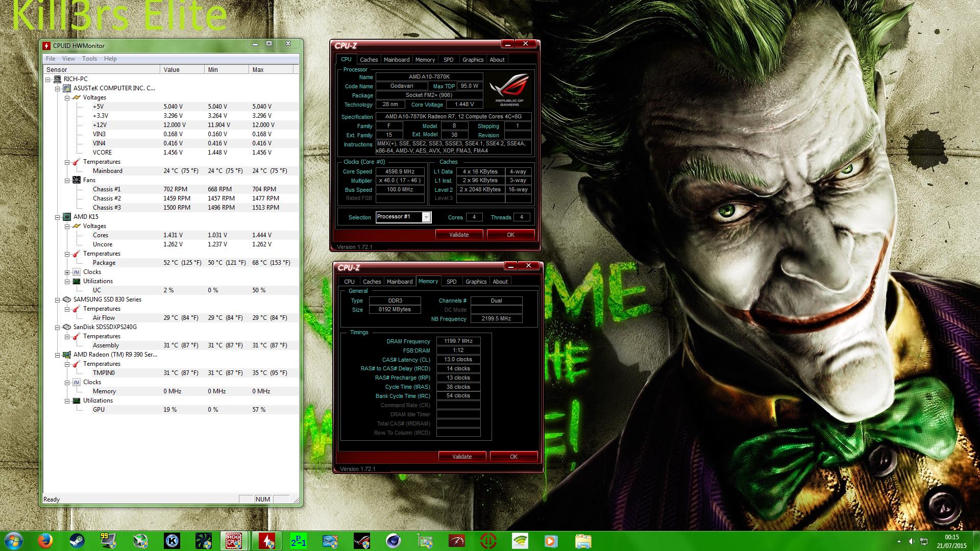Click the HWMonitor title bar lightning icon
The width and height of the screenshot is (980, 551).
click(47, 45)
